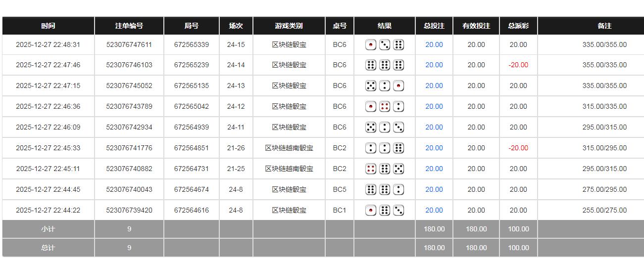The width and height of the screenshot is (644, 261).
Task: Click the first die in the BC1 row
Action: (371, 211)
